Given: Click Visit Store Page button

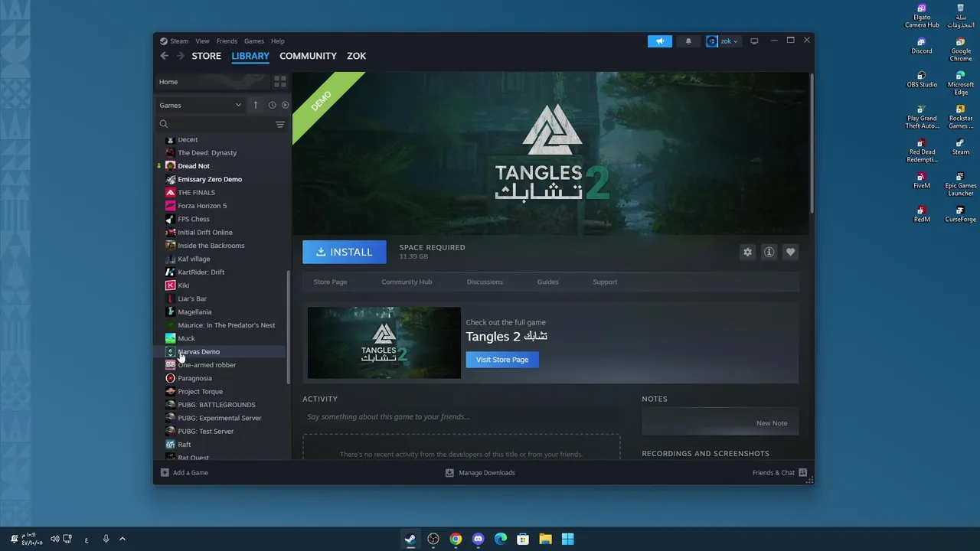Looking at the screenshot, I should point(502,360).
